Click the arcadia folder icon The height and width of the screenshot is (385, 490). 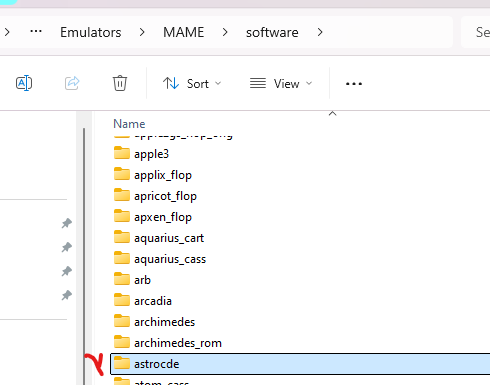(x=122, y=300)
